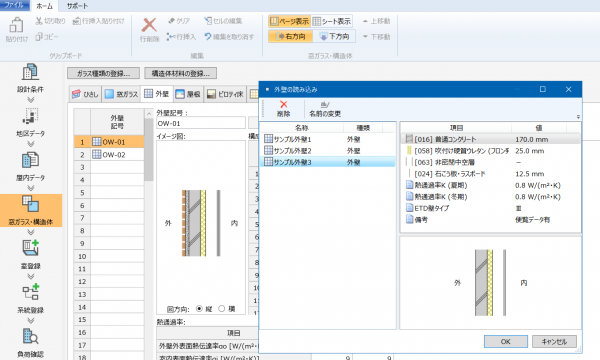This screenshot has width=600, height=360.
Task: Click OK in the dialog
Action: coord(505,341)
